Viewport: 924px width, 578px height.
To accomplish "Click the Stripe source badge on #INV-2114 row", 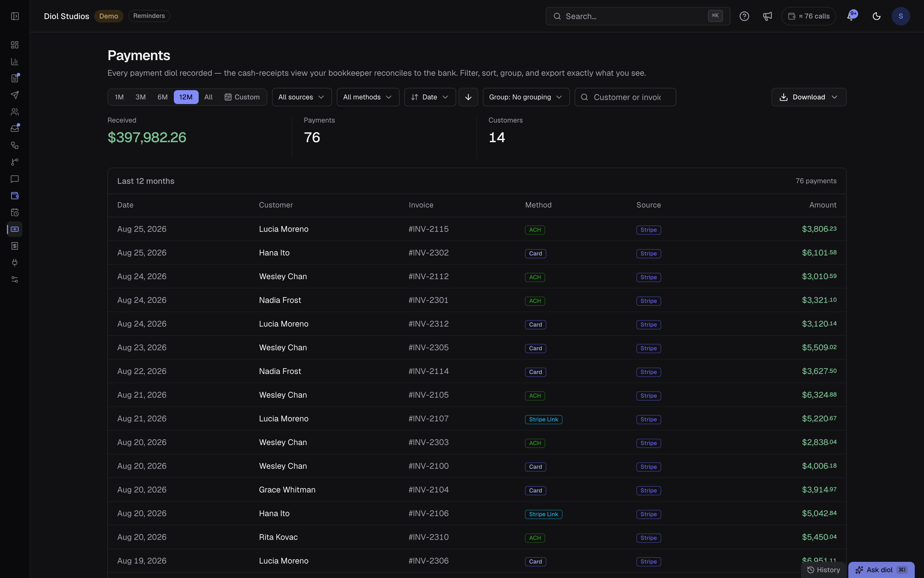I will coord(648,372).
